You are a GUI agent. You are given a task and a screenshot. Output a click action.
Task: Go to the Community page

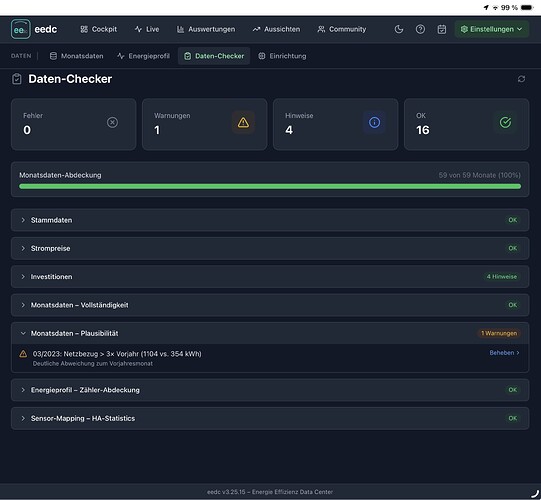coord(342,29)
